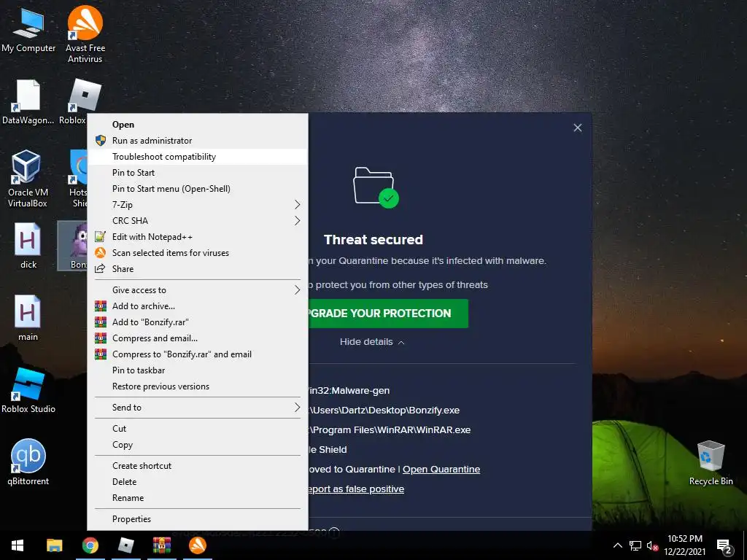
Task: Click the muted volume tray icon
Action: (x=652, y=545)
